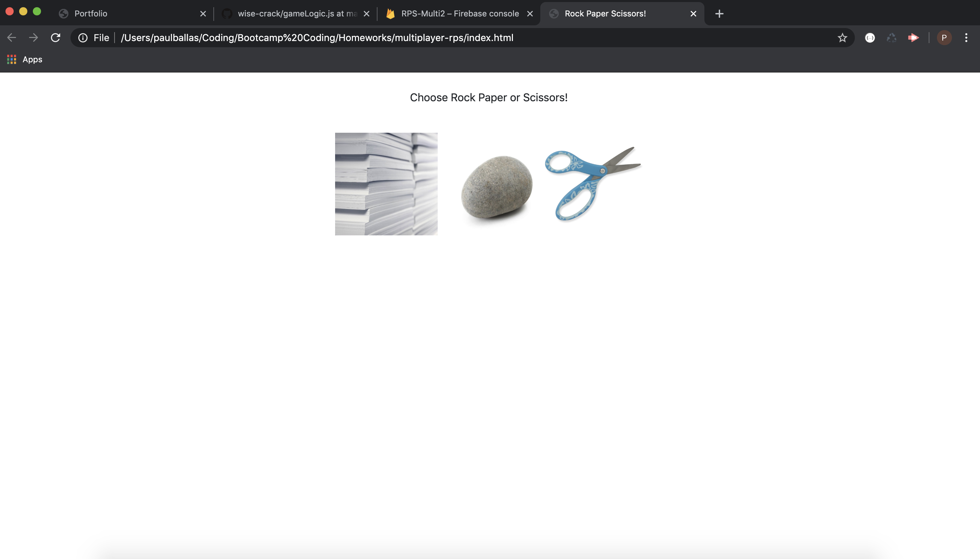This screenshot has width=980, height=559.
Task: Click the Apps bookmarks label
Action: [32, 60]
